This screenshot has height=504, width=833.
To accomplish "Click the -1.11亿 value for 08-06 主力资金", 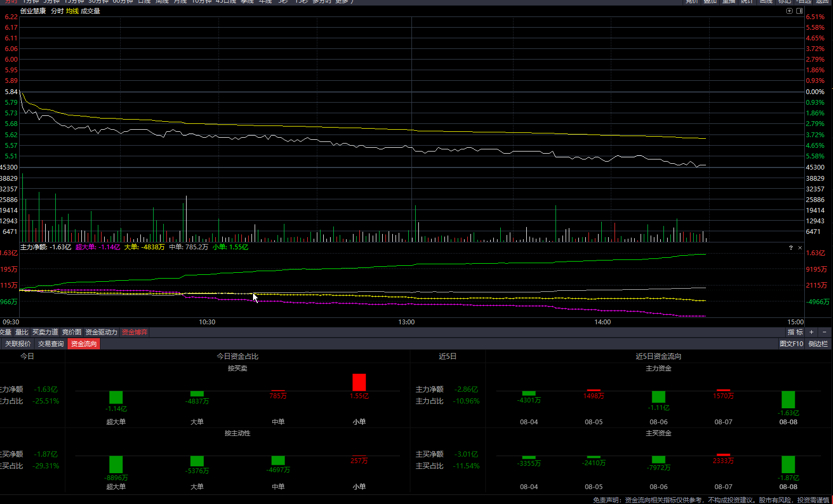I will (659, 408).
